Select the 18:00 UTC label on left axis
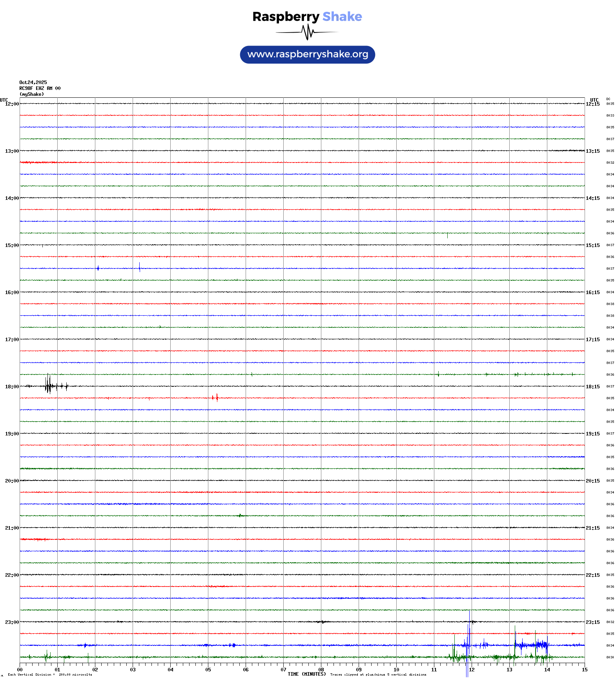The image size is (616, 680). pyautogui.click(x=12, y=387)
